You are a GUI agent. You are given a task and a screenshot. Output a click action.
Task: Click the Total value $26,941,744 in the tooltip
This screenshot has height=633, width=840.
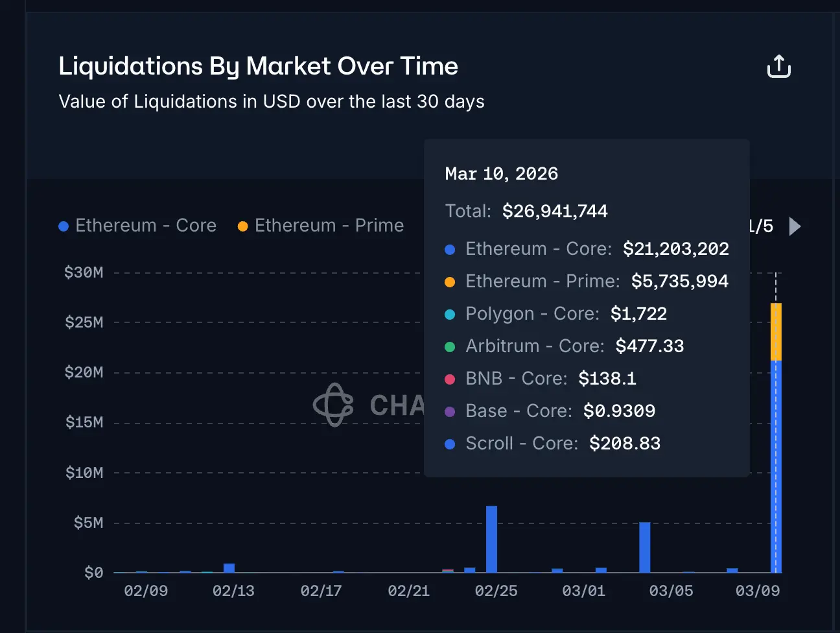pyautogui.click(x=555, y=211)
